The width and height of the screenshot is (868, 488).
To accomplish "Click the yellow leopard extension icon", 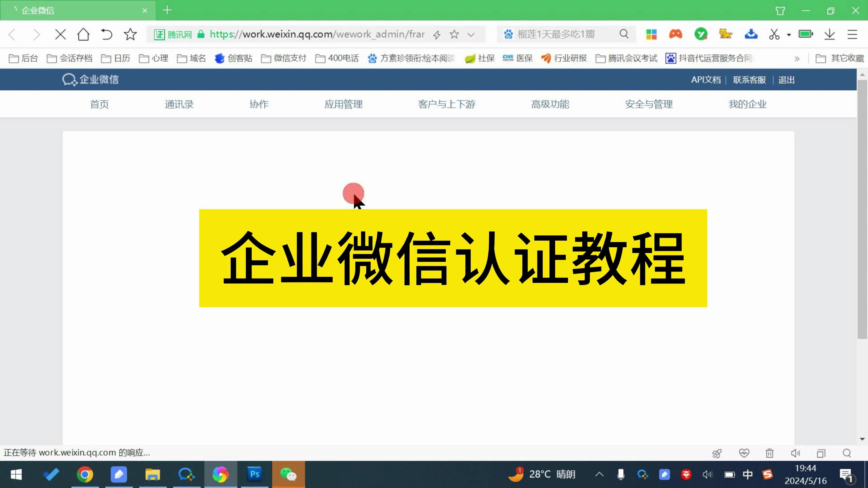I will 725,34.
